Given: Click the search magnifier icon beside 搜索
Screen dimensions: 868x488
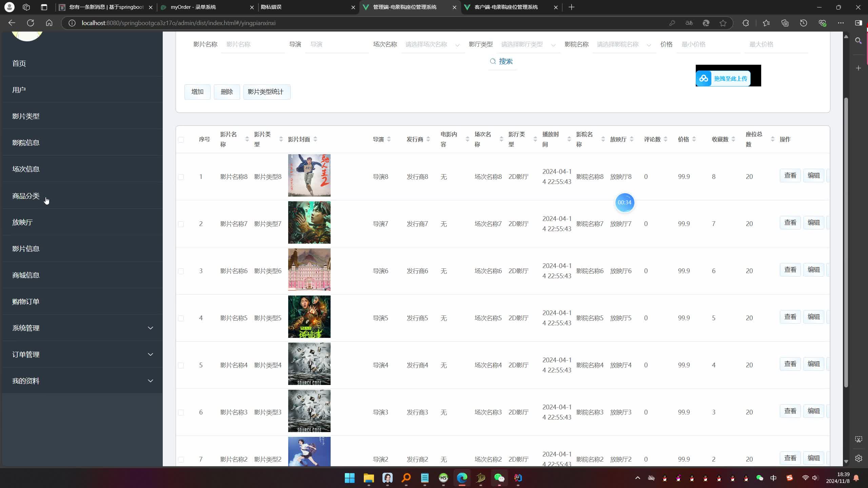Looking at the screenshot, I should click(493, 61).
